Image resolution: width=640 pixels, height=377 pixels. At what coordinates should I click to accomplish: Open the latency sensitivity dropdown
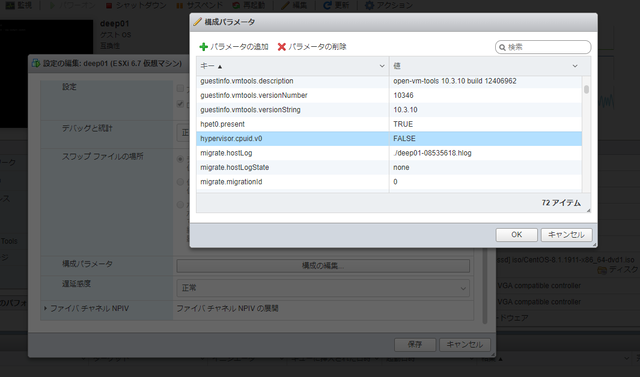(x=323, y=288)
